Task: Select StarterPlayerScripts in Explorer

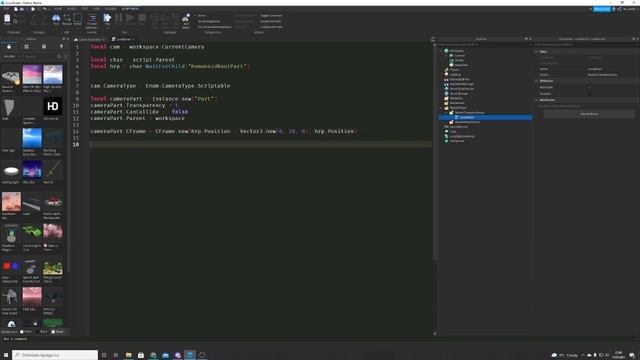Action: 467,122
